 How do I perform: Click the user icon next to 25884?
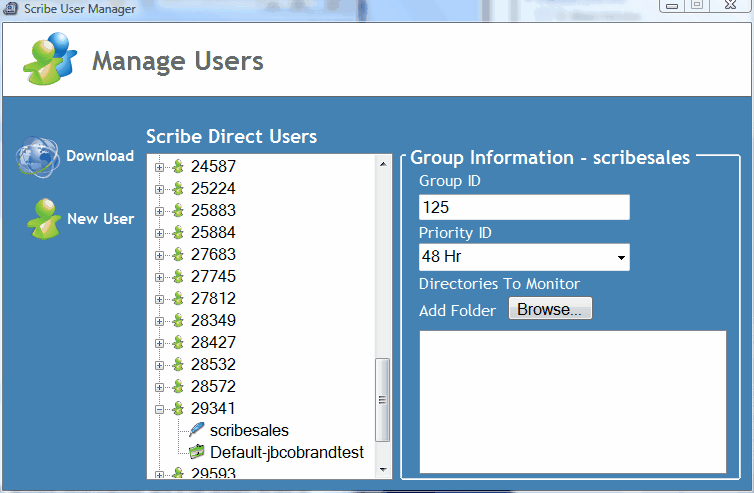(x=178, y=233)
